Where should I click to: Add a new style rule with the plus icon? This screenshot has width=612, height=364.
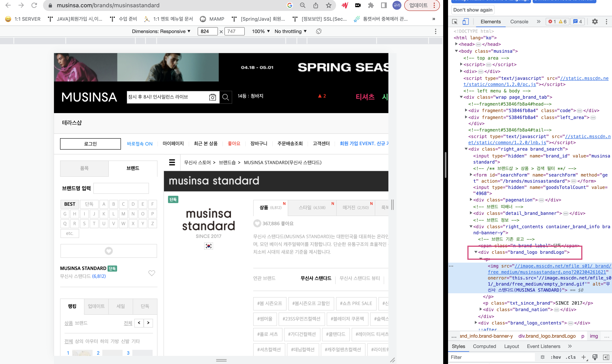584,357
